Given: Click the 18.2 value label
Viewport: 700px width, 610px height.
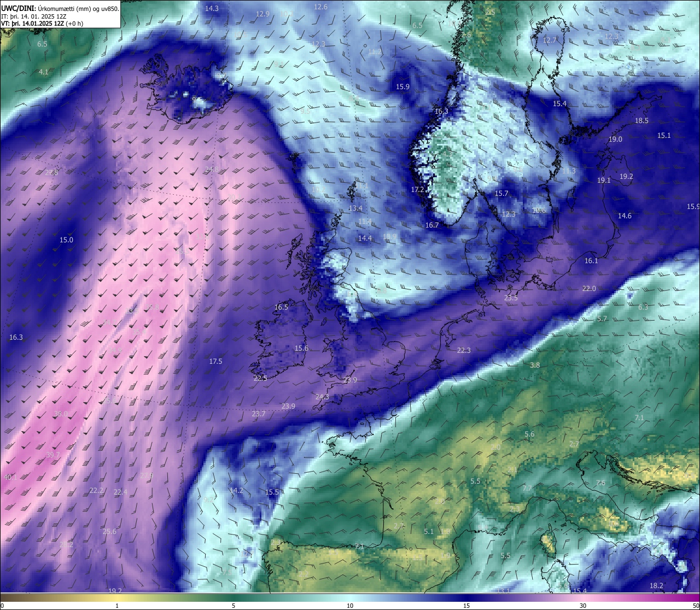Looking at the screenshot, I should tap(657, 585).
